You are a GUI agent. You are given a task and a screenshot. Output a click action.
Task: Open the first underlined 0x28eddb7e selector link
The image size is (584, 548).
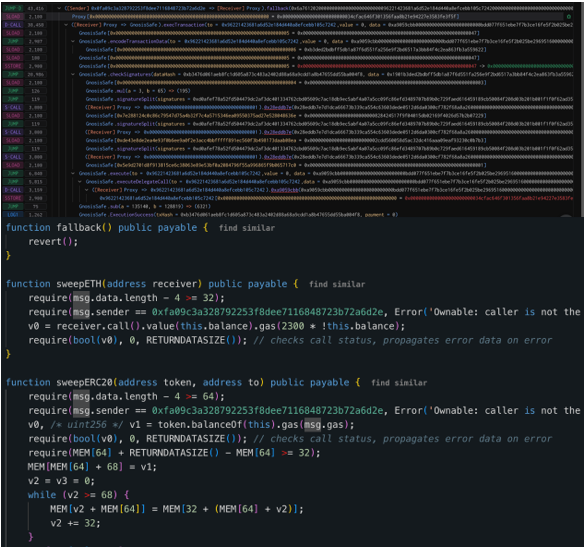277,107
